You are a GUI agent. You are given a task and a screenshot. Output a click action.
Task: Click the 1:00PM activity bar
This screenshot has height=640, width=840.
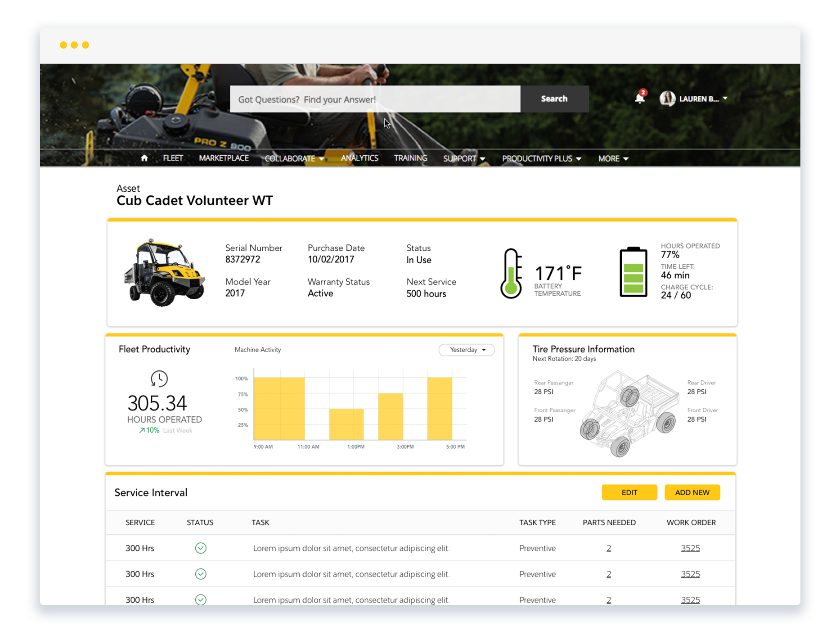point(346,424)
